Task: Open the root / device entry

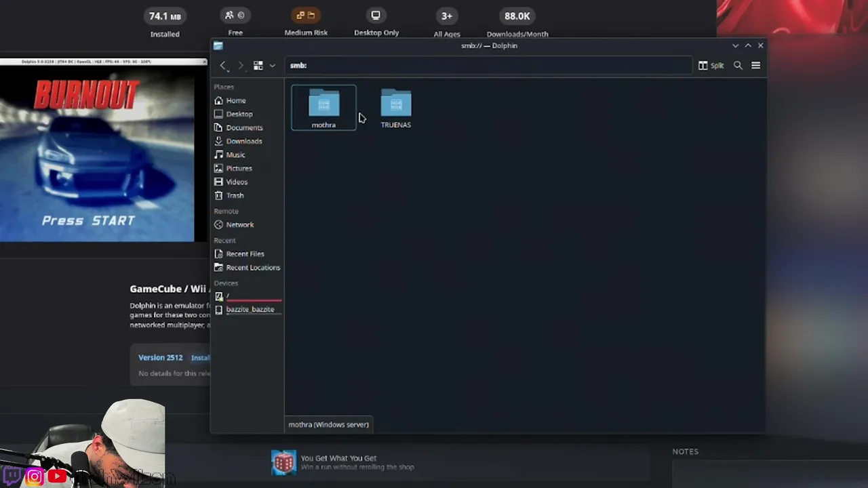Action: coord(247,296)
